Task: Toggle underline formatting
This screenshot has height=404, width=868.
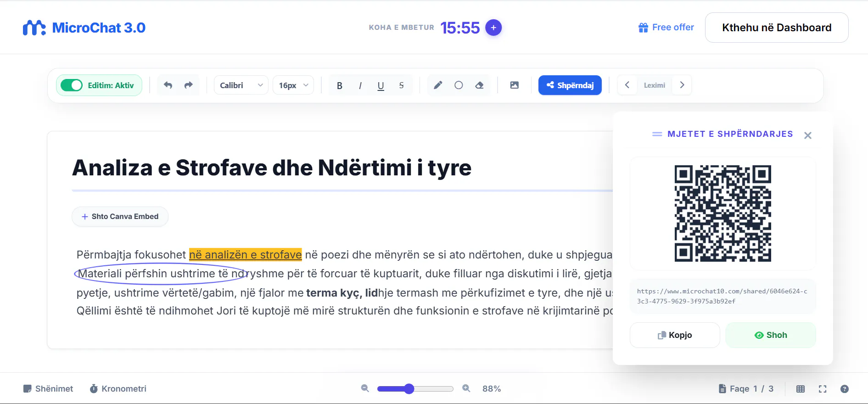Action: (381, 85)
